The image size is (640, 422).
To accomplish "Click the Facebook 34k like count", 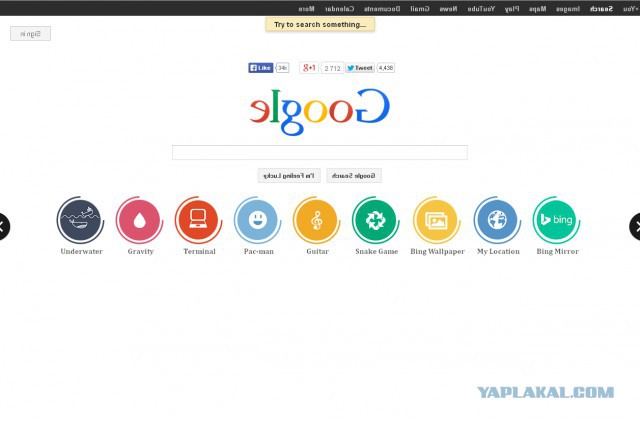I will (x=282, y=68).
